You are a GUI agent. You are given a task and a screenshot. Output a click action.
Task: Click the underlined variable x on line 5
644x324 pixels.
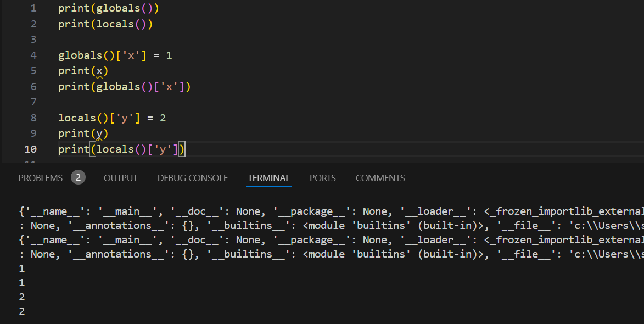[x=99, y=70]
